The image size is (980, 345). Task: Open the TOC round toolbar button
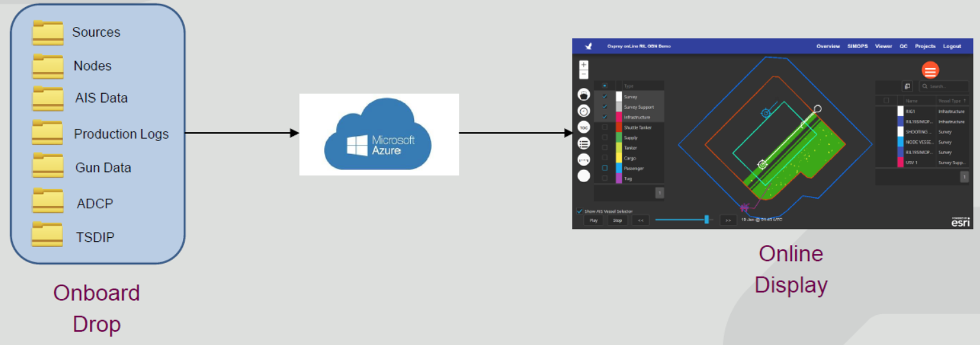(584, 127)
